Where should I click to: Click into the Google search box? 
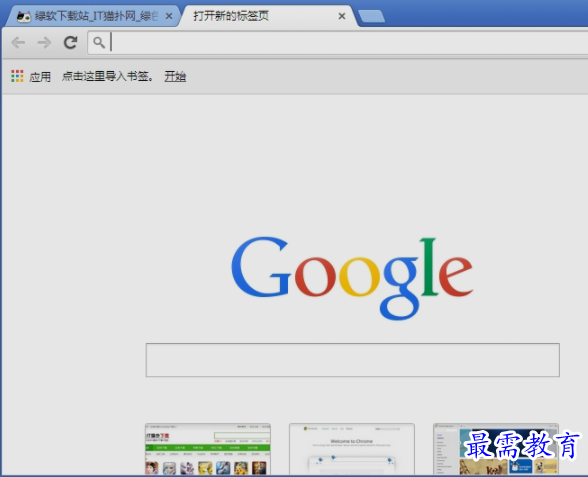coord(352,360)
